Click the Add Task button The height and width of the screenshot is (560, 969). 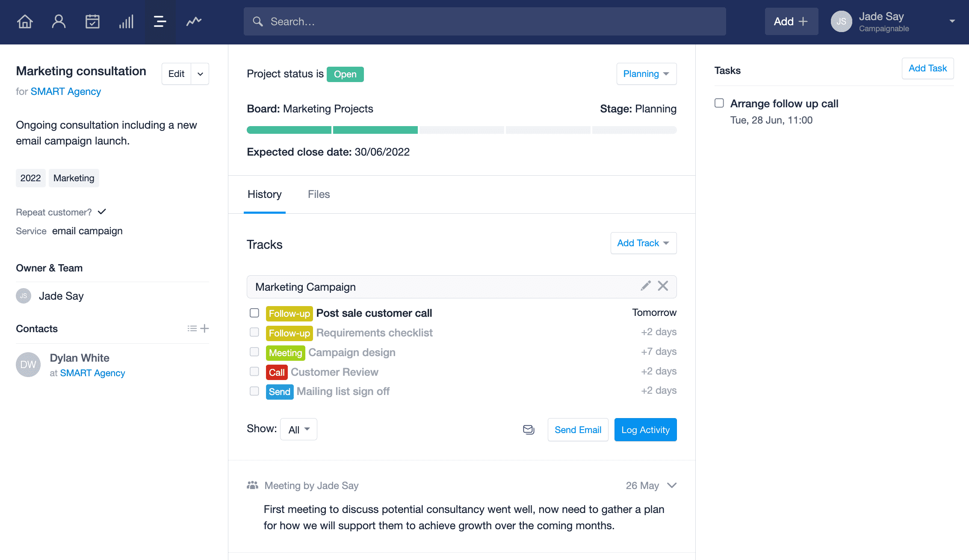click(x=928, y=68)
